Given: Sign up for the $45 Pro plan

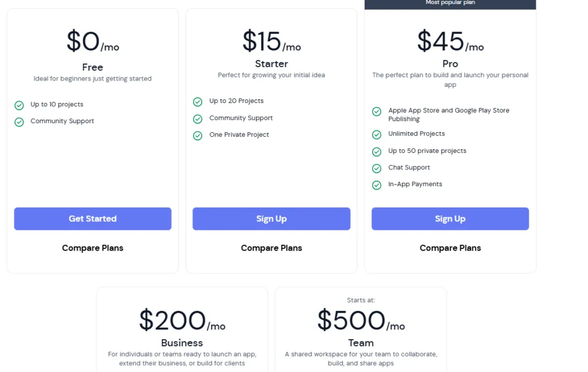Looking at the screenshot, I should click(x=450, y=219).
